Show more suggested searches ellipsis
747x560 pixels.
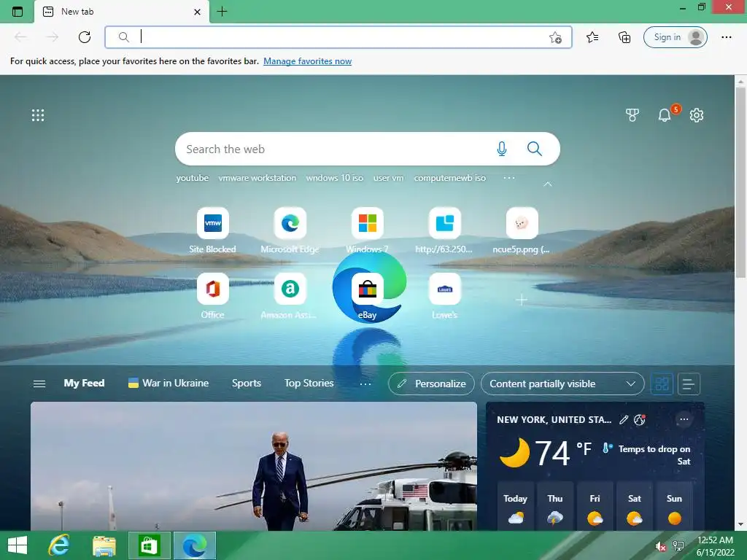[x=508, y=178]
